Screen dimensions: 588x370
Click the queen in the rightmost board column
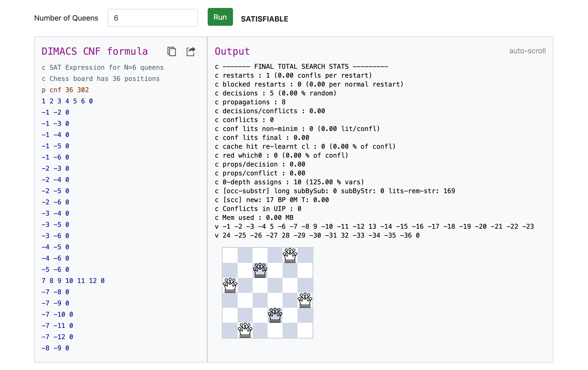pyautogui.click(x=305, y=300)
